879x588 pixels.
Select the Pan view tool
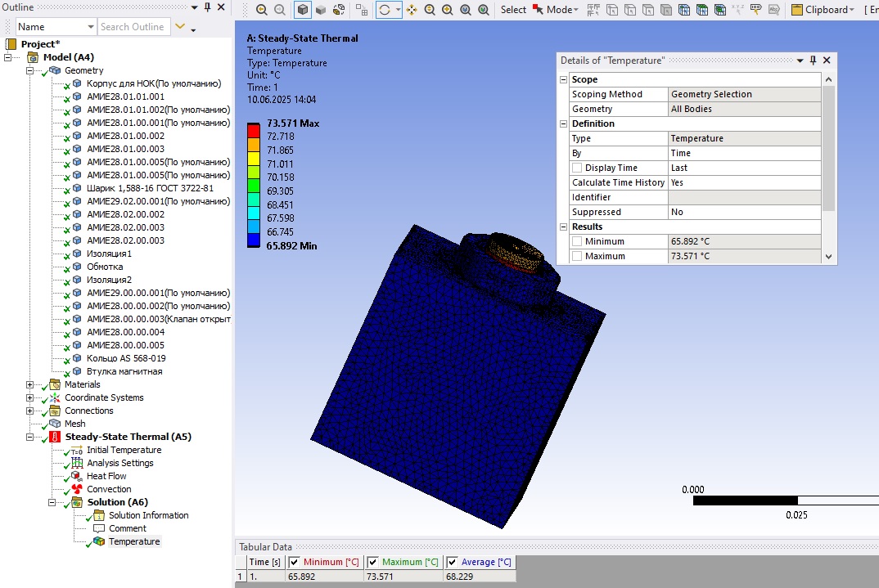(x=412, y=10)
